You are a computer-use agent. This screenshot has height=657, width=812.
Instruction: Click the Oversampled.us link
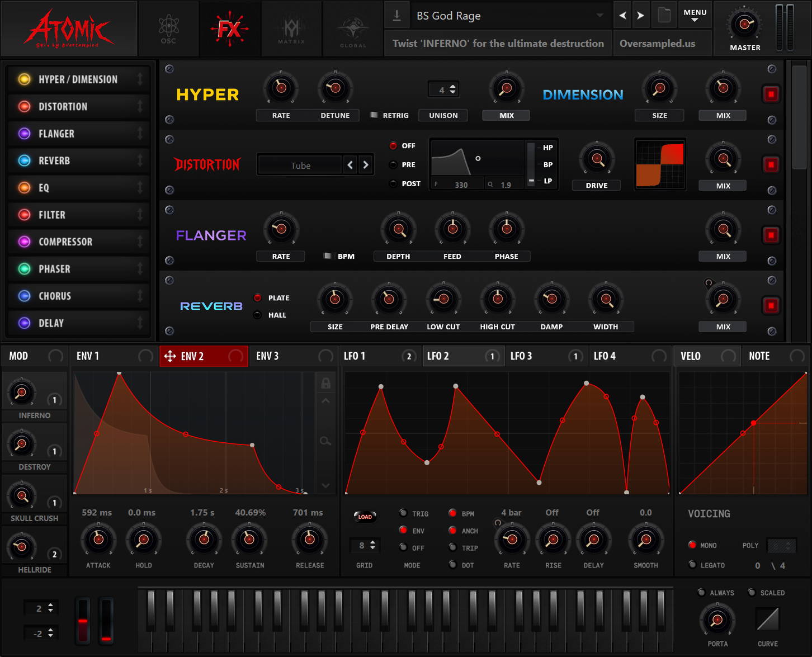(x=657, y=43)
